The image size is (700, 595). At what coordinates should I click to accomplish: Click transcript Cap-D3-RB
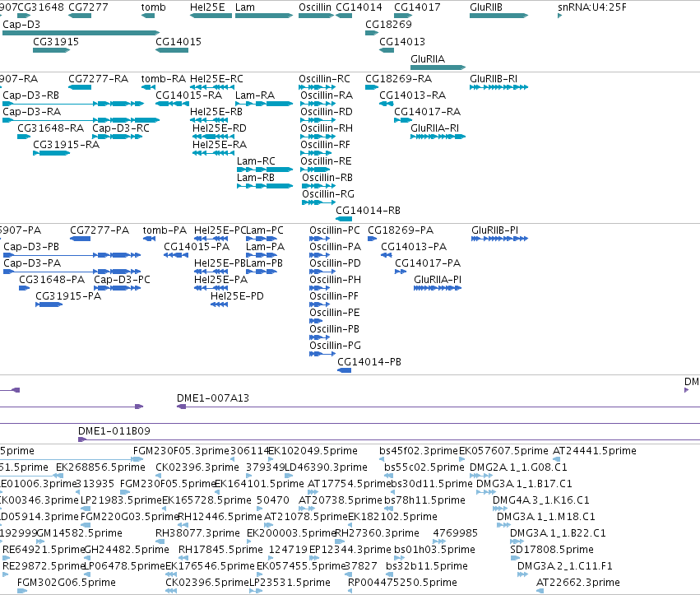(30, 95)
